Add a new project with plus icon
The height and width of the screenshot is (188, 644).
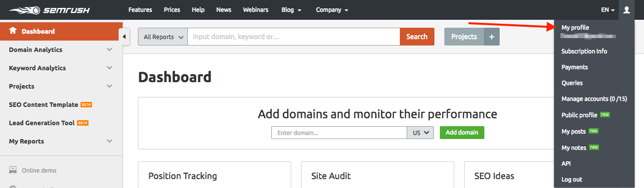click(x=491, y=37)
